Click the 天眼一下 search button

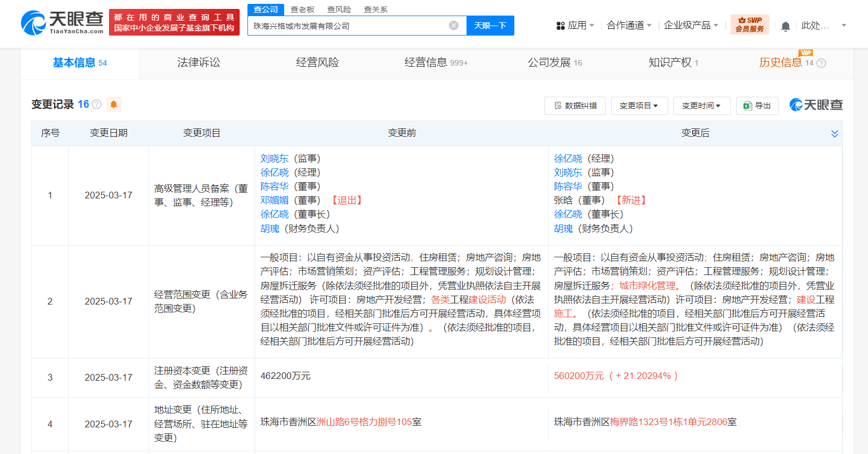click(490, 26)
